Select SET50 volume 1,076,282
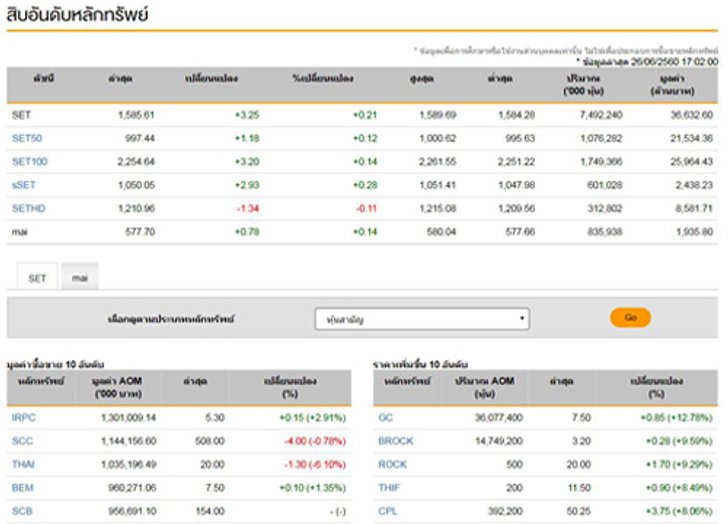Image resolution: width=728 pixels, height=524 pixels. click(x=601, y=138)
